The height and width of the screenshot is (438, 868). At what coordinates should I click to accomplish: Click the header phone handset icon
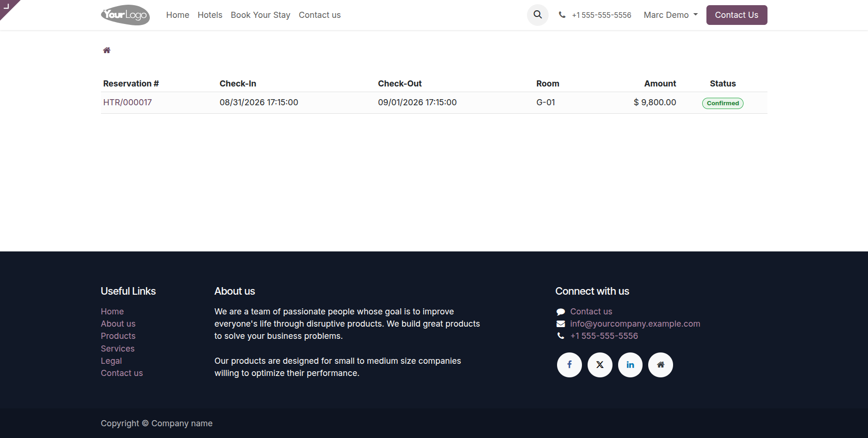tap(562, 15)
